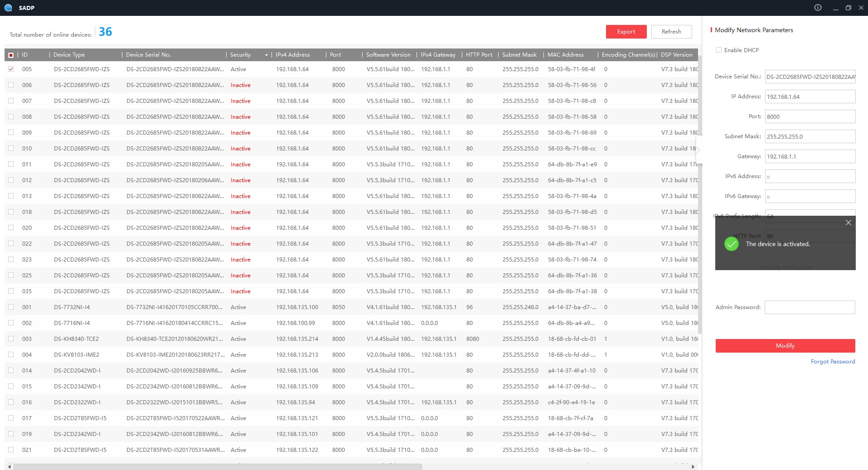Screen dimensions: 868x470
Task: Click the Inactive status of device 035
Action: [240, 291]
